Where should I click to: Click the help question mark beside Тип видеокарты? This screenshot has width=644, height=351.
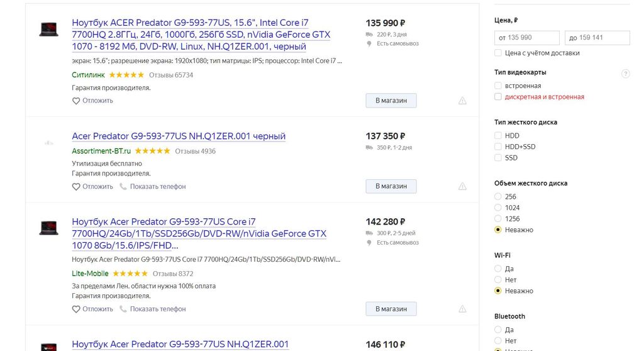625,74
